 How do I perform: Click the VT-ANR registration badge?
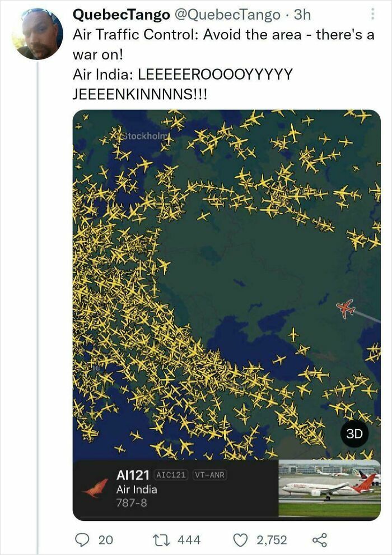point(210,475)
